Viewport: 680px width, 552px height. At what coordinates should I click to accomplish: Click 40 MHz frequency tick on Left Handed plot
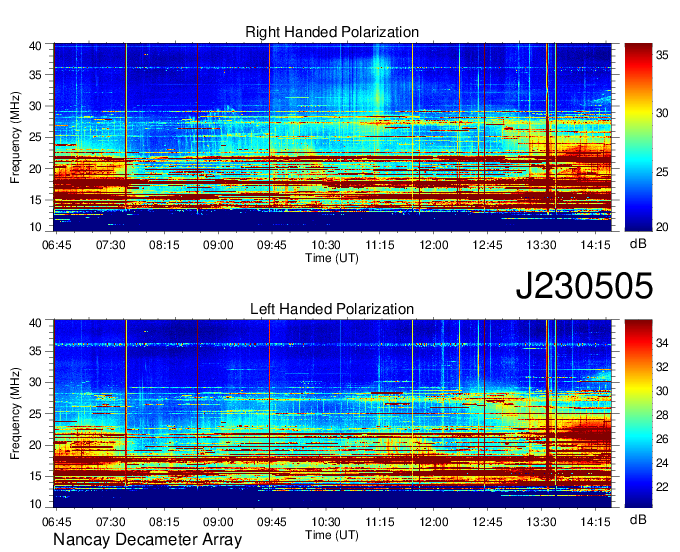click(x=35, y=323)
